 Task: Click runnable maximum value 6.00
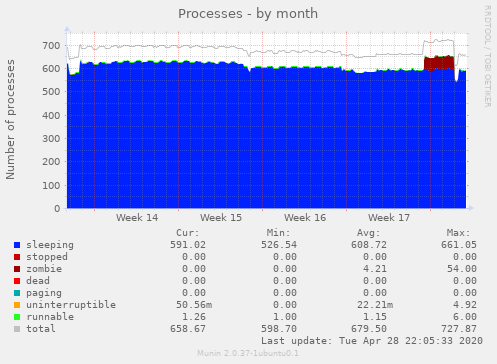coord(465,317)
